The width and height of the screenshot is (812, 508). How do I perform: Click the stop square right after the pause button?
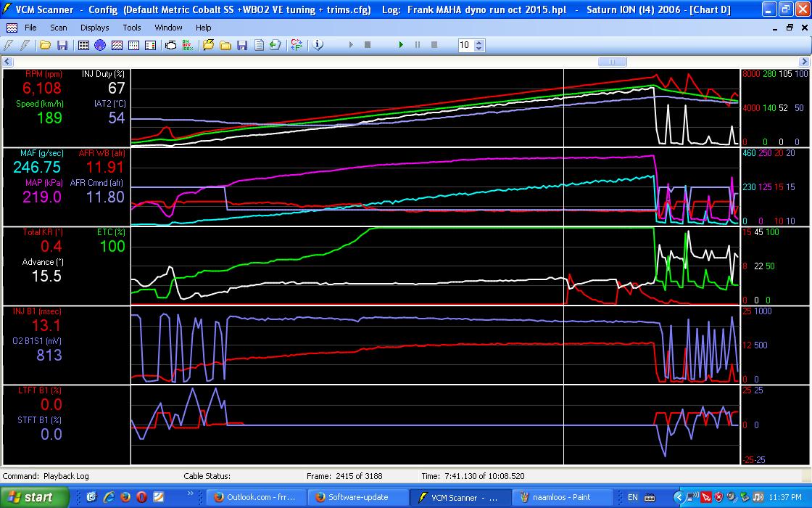(x=434, y=45)
